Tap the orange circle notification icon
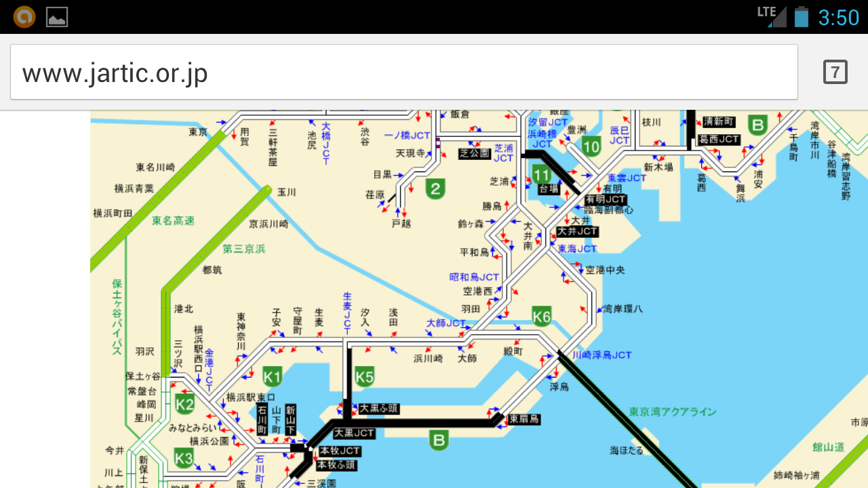 24,16
